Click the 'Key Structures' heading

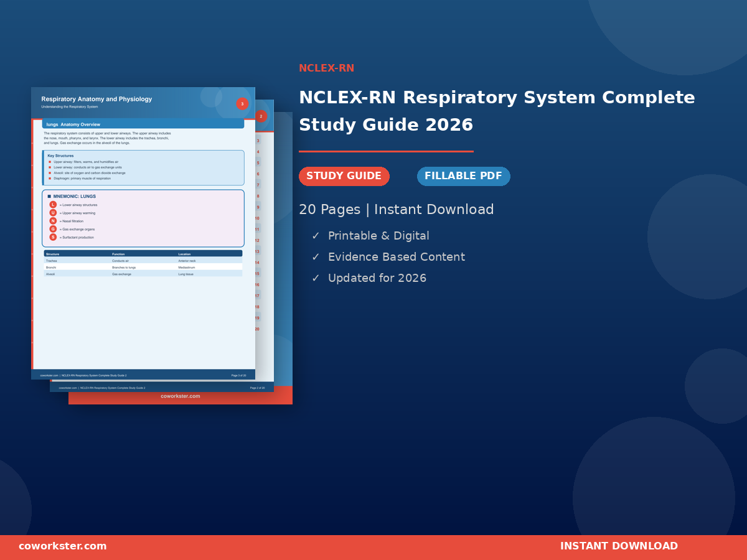60,156
